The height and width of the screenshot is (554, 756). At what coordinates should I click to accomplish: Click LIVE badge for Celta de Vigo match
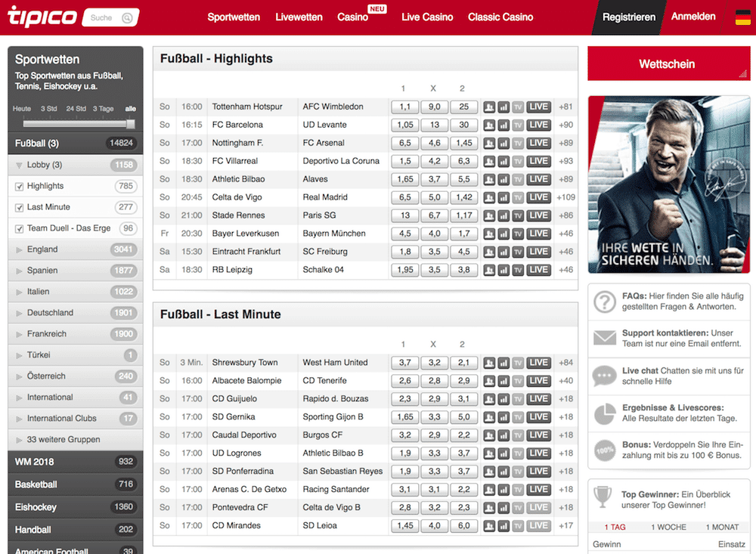pos(538,197)
